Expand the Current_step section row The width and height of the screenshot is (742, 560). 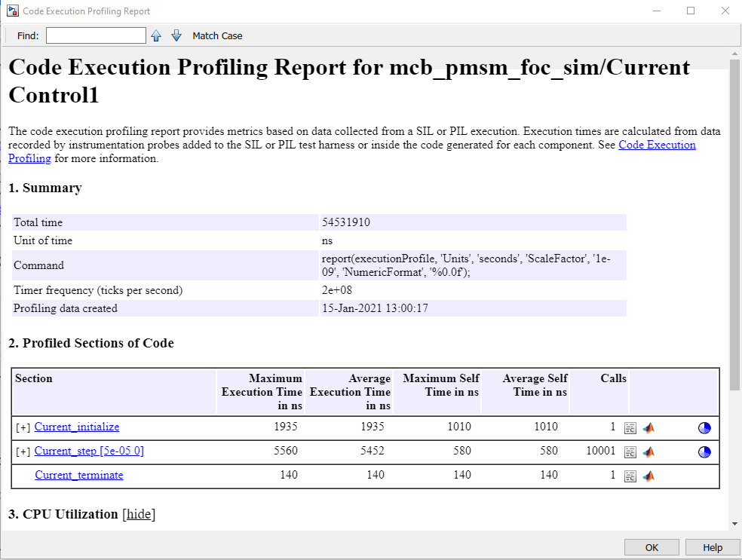(23, 451)
